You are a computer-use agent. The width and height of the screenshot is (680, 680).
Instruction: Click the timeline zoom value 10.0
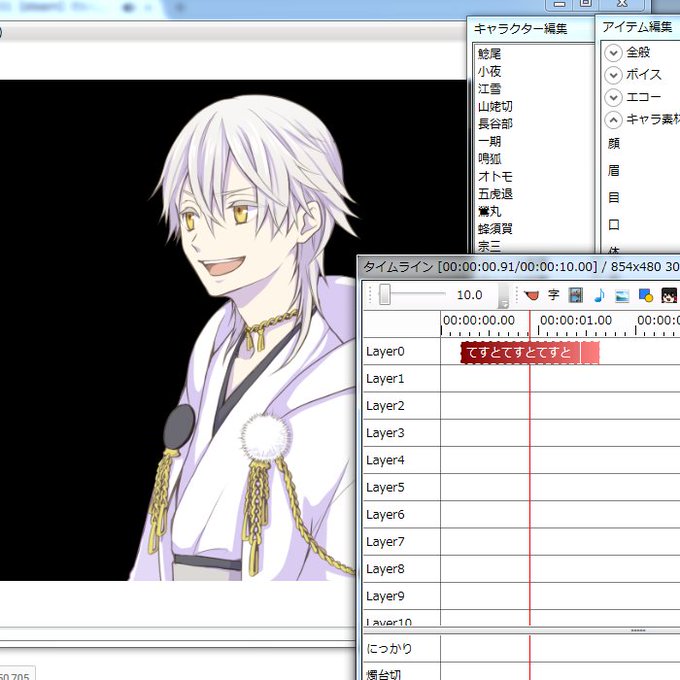coord(469,295)
